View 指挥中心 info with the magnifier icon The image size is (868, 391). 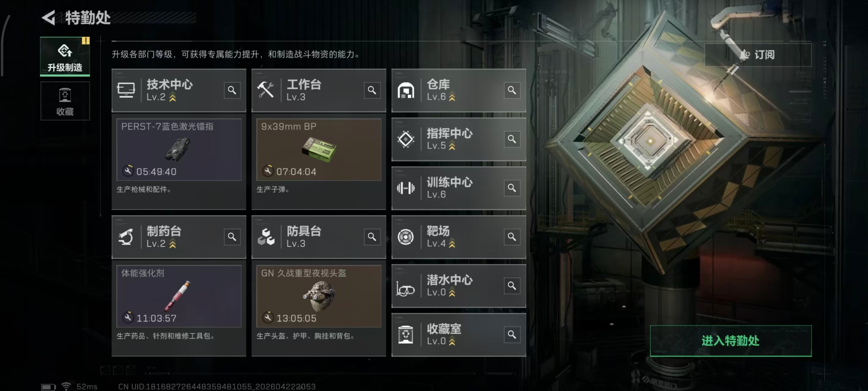[512, 139]
